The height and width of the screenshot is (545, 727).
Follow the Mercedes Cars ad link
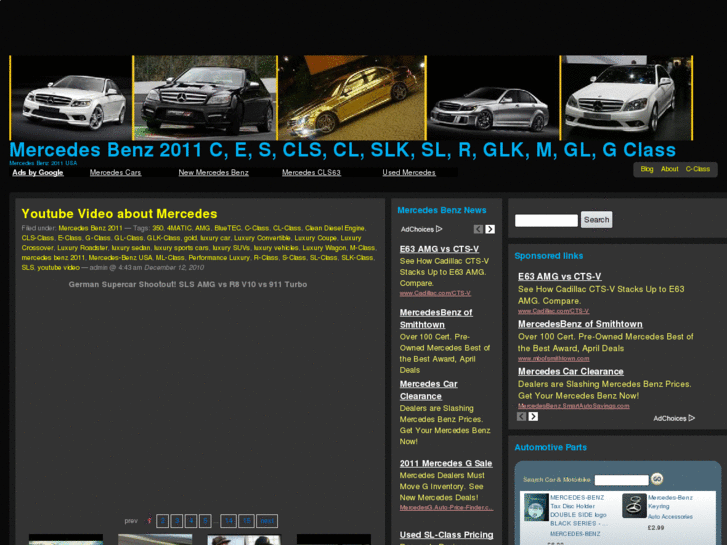pos(115,173)
